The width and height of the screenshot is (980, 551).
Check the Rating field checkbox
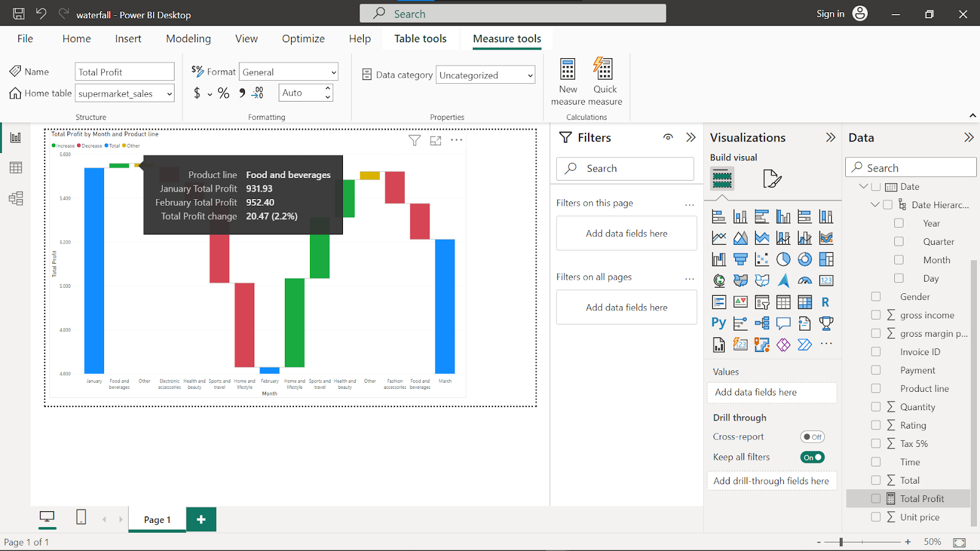click(x=876, y=425)
